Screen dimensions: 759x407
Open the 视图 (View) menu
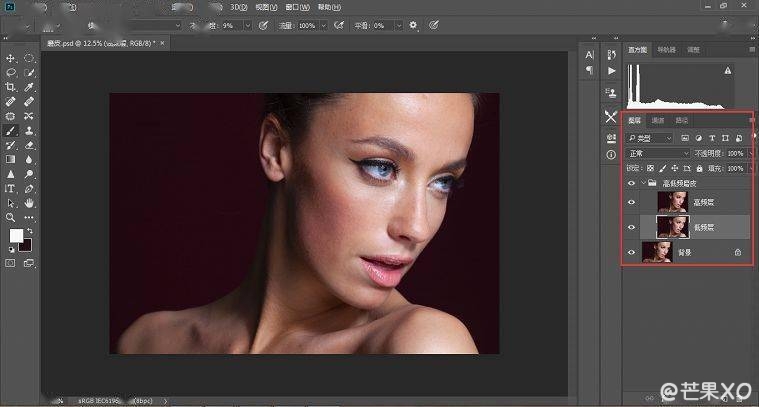(266, 7)
